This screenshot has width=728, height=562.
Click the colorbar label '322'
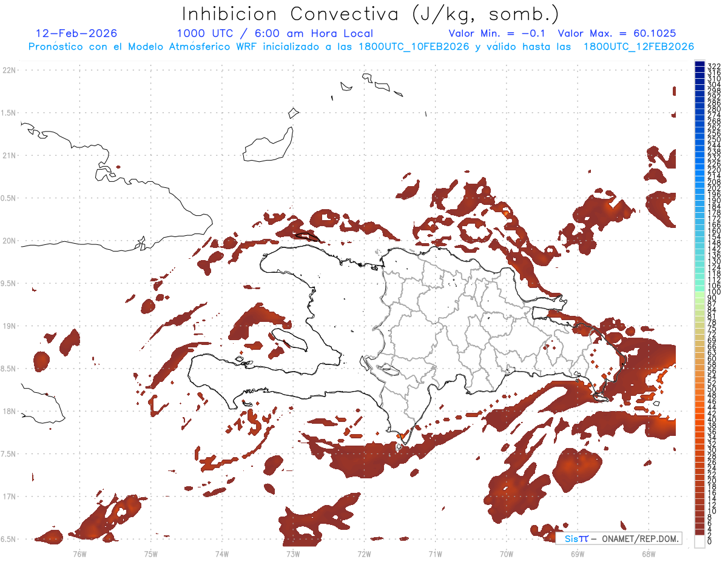click(713, 65)
